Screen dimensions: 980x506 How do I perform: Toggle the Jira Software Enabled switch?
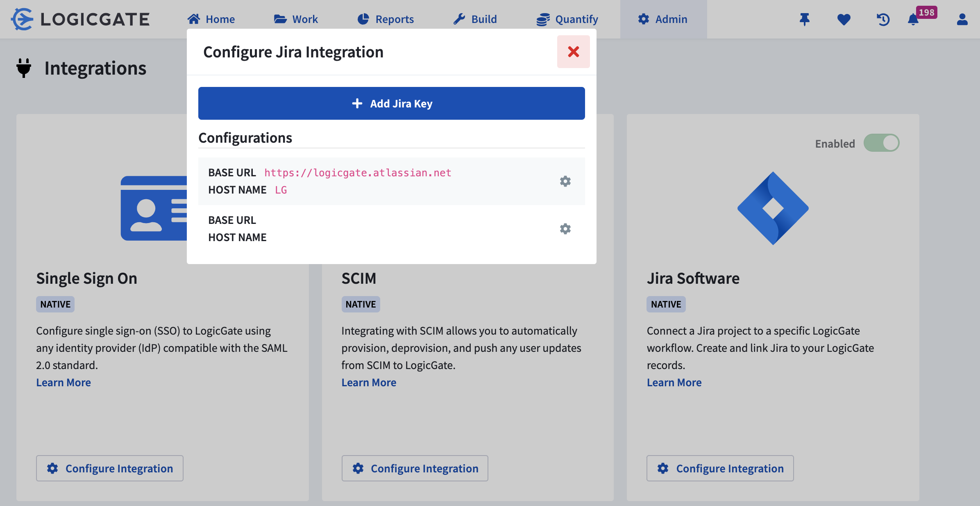point(881,143)
